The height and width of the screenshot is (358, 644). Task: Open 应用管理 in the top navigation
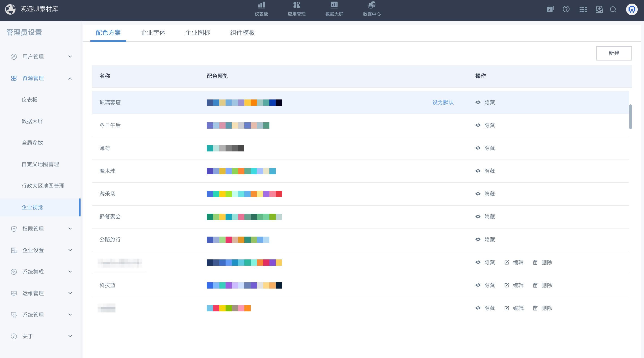(x=296, y=9)
